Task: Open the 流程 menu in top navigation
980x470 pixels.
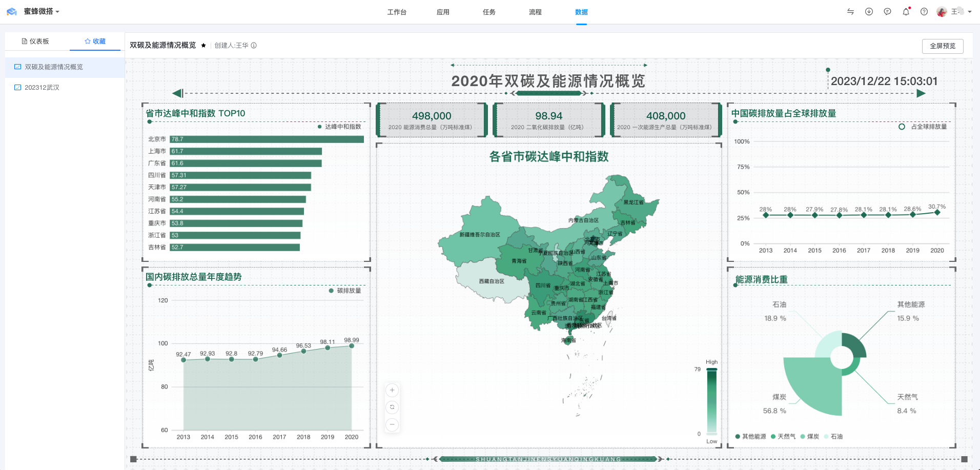Action: [x=535, y=12]
